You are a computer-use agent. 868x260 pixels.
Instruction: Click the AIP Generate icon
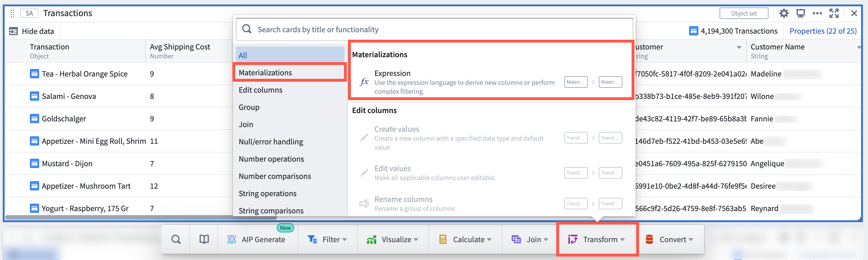coord(232,240)
